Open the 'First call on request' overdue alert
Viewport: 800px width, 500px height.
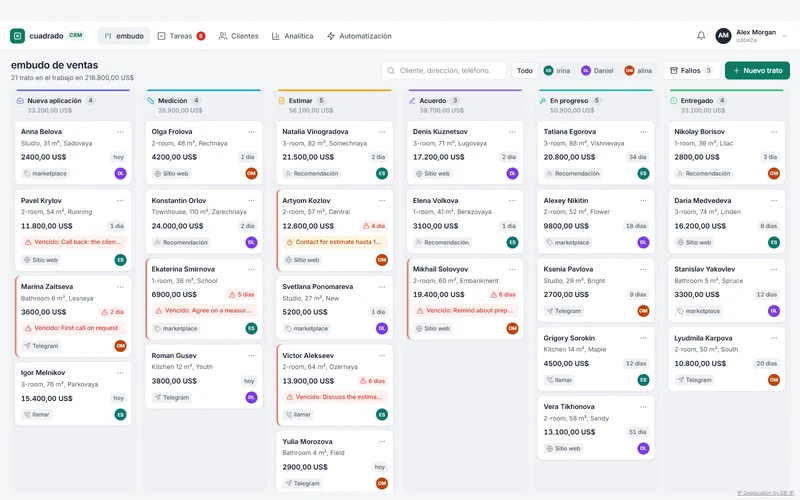pyautogui.click(x=73, y=328)
